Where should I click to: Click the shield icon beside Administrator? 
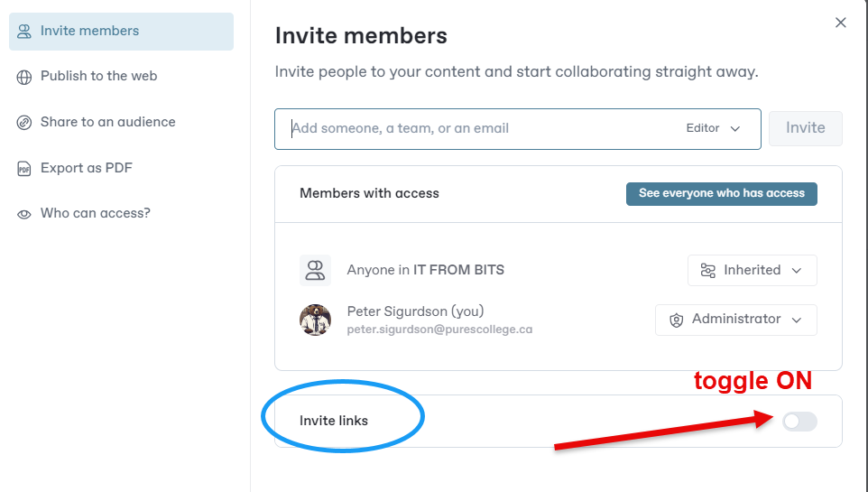(677, 320)
